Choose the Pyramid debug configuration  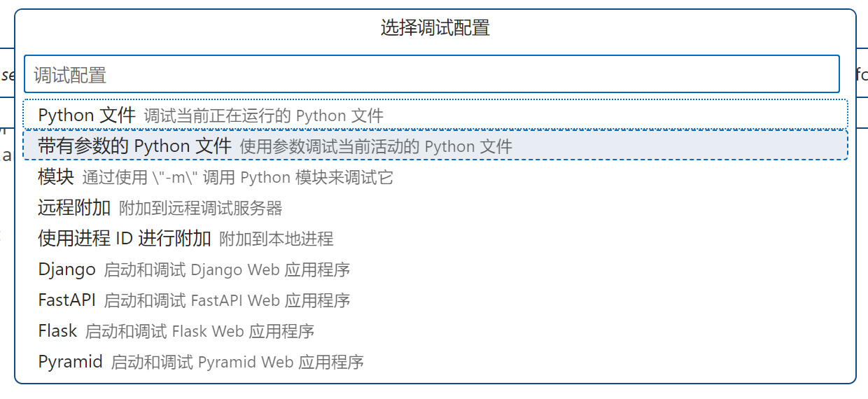tap(70, 362)
